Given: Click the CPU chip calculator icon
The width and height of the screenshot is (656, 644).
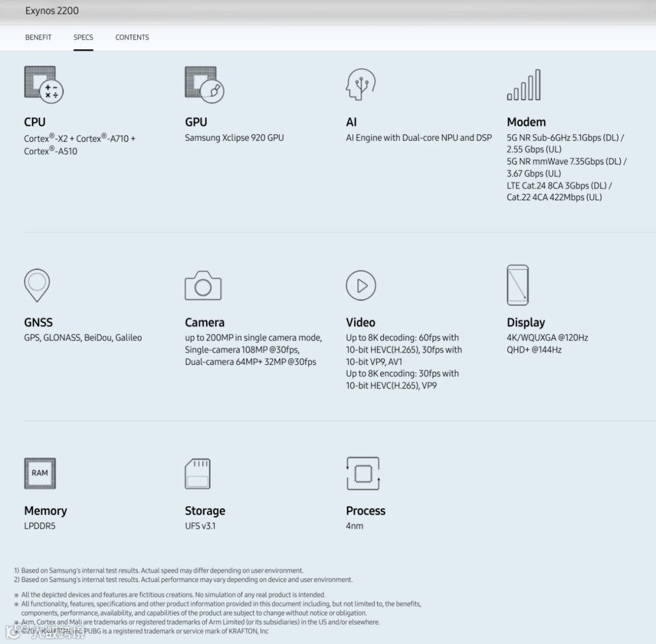Looking at the screenshot, I should (44, 84).
